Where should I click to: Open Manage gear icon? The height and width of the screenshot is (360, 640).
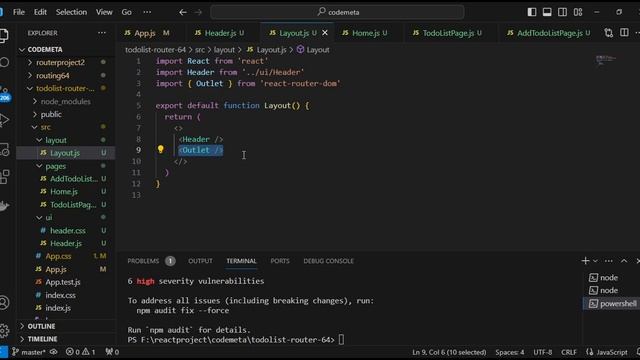(x=4, y=330)
